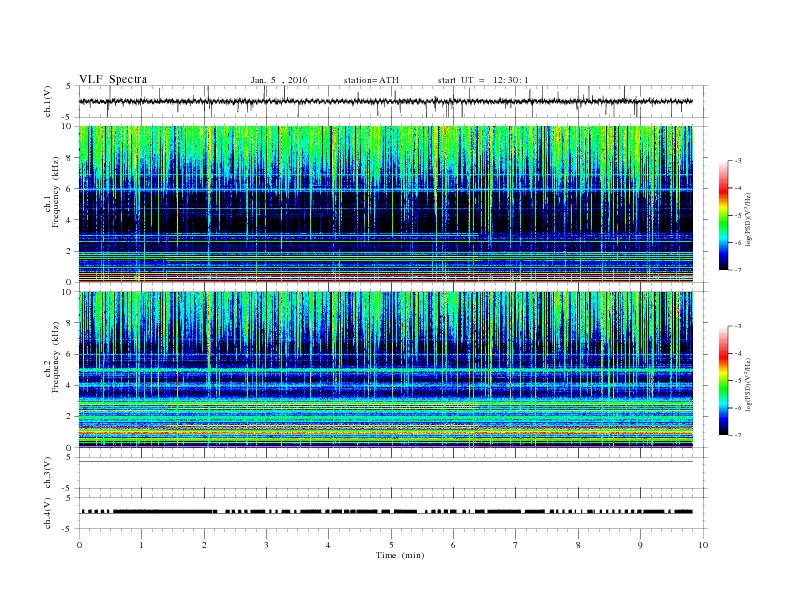
Task: Click the "-7" tick on ch.1 color bar
Action: click(737, 270)
